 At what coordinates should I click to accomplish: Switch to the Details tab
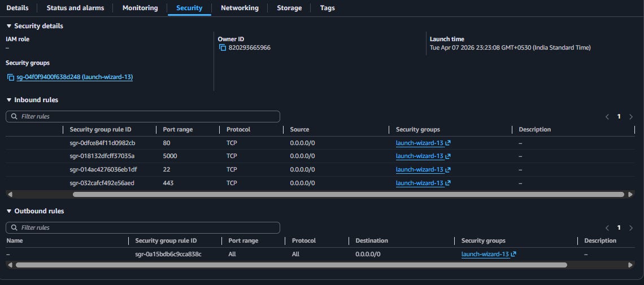pos(18,8)
